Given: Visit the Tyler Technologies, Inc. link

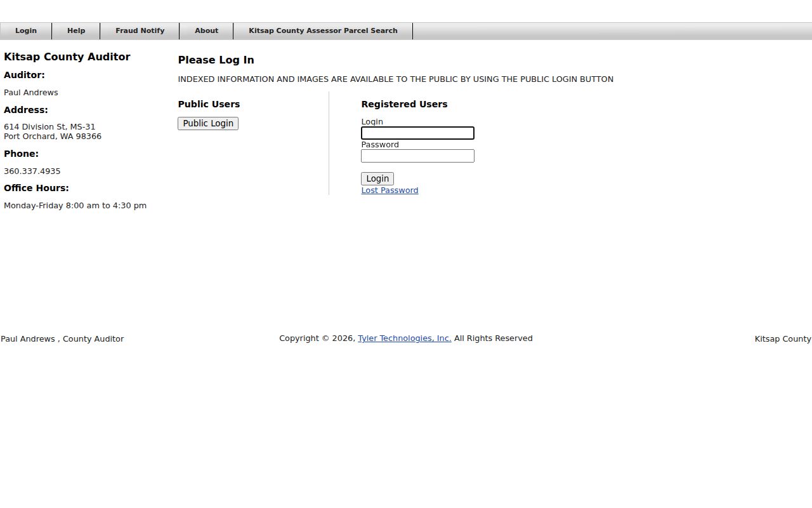Looking at the screenshot, I should 404,338.
